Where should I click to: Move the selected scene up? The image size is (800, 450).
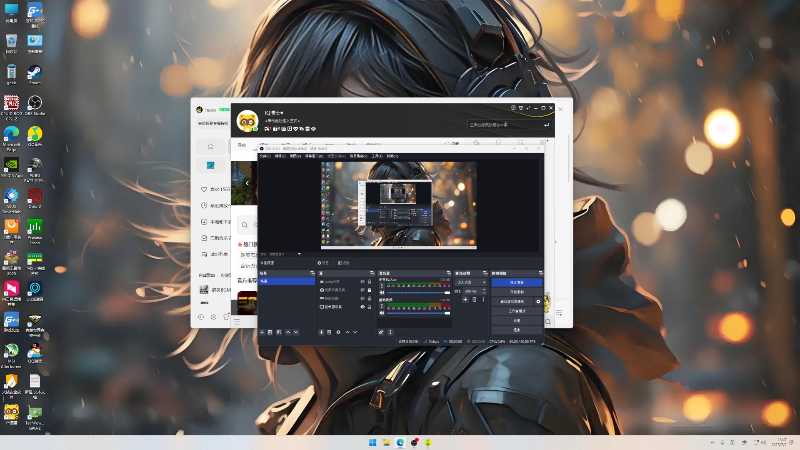288,332
